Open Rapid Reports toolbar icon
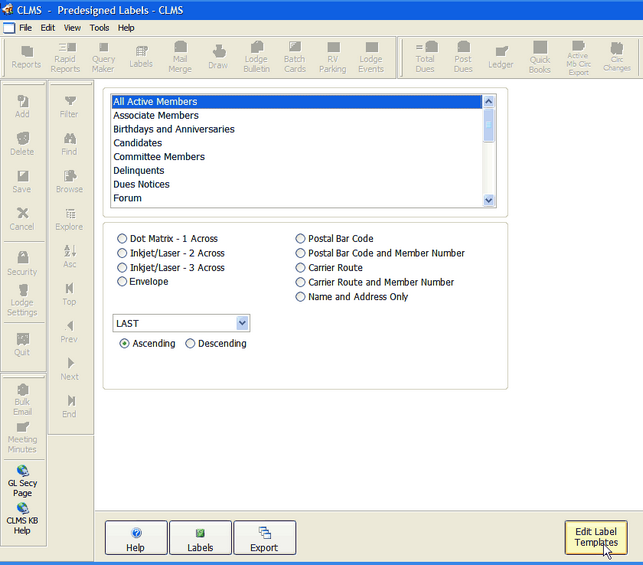The height and width of the screenshot is (565, 643). click(x=65, y=56)
